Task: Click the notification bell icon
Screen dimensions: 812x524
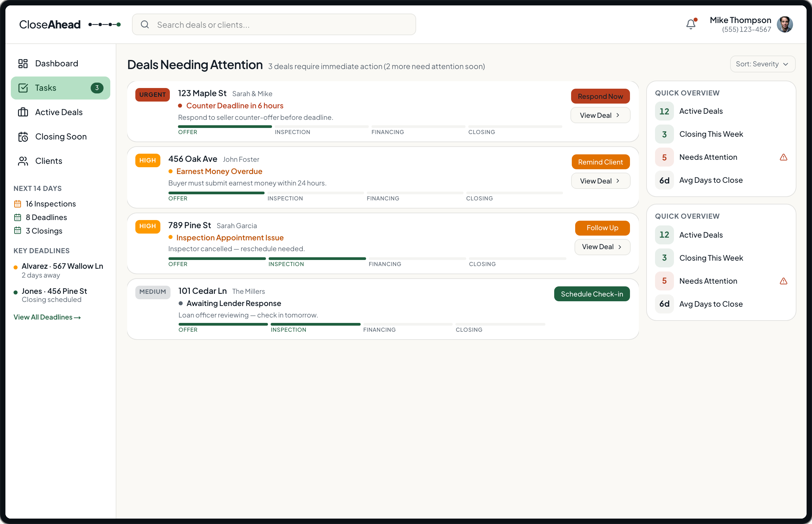Action: (691, 24)
